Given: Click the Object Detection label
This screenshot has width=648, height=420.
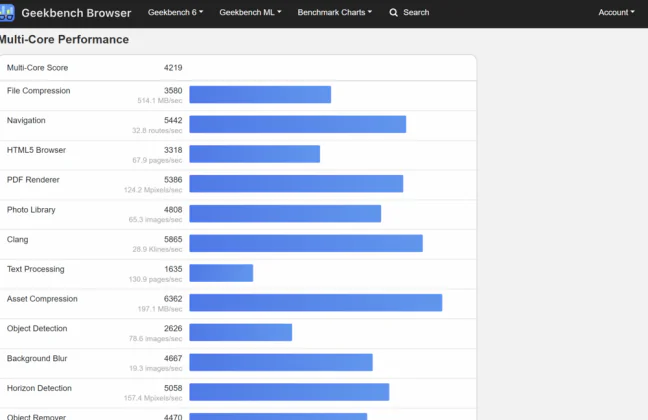Looking at the screenshot, I should tap(37, 329).
